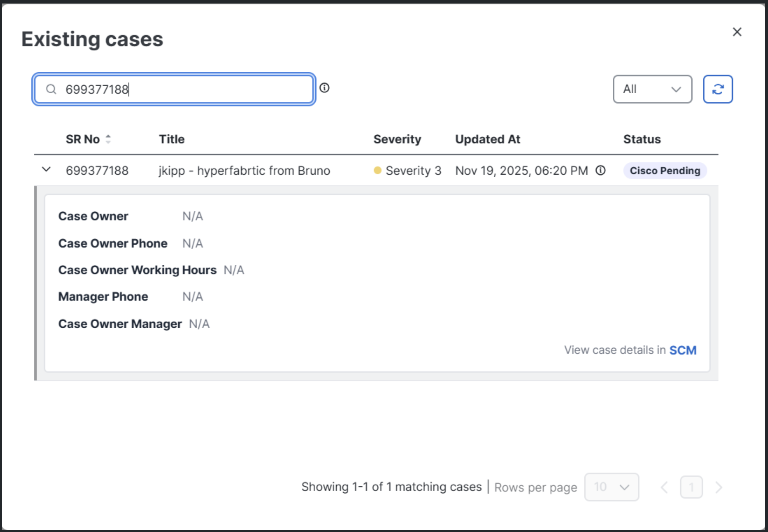Select Case Owner Working Hours field value
Screen dimensions: 768x532
point(234,269)
